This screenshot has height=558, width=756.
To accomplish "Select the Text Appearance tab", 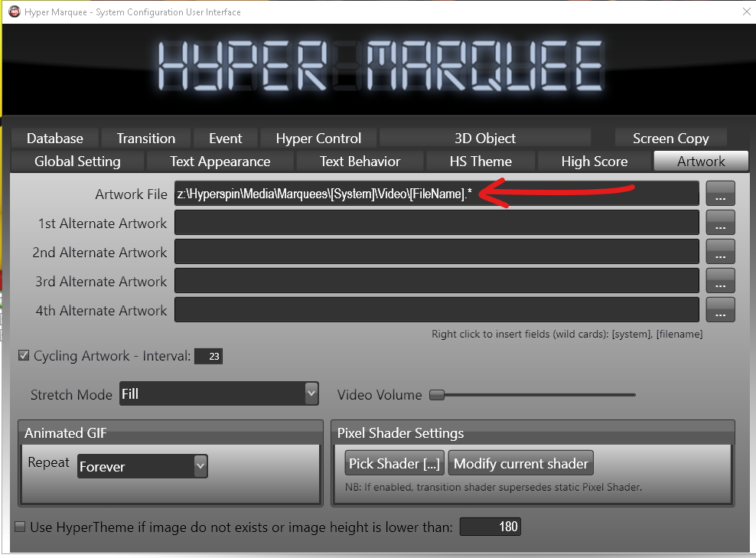I will (220, 161).
